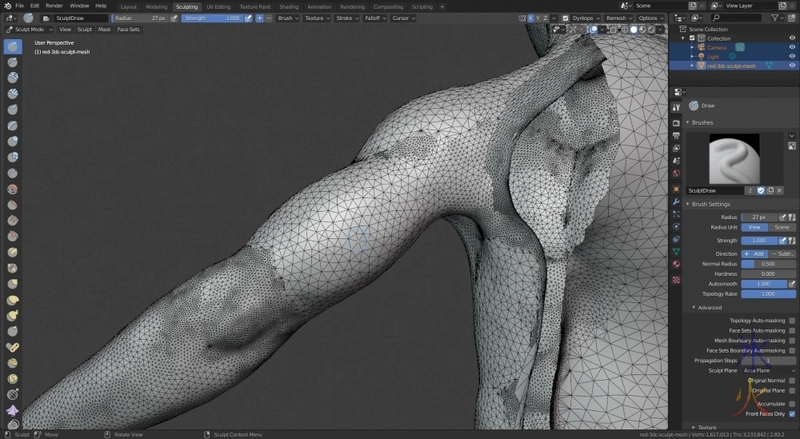Expand the Camera item in outliner
Screen dimensions: 800x439
point(692,47)
